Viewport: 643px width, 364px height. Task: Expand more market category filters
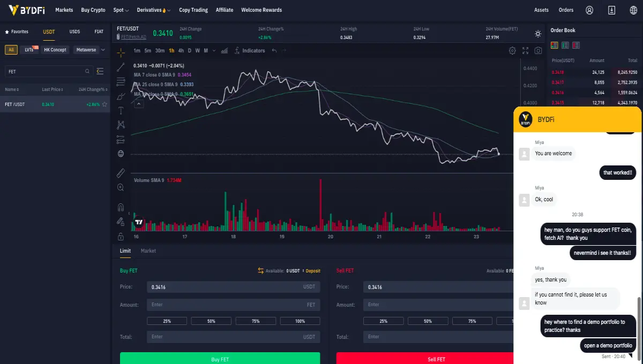(x=103, y=50)
